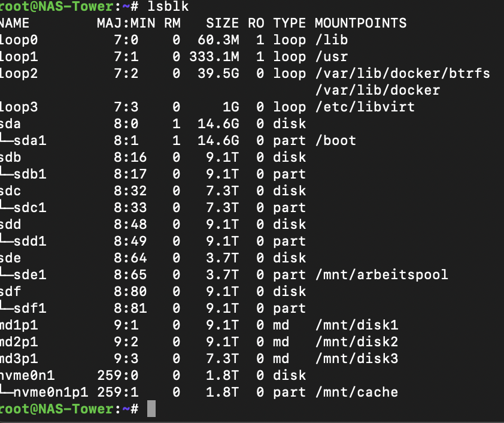Click the nvme0n1p1 partition name

pyautogui.click(x=51, y=392)
